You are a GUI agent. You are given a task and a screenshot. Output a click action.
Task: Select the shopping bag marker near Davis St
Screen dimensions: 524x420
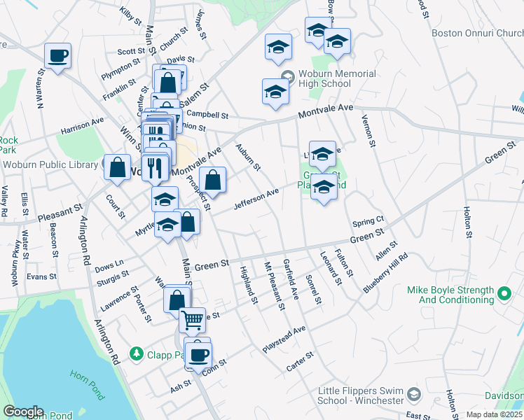point(167,83)
